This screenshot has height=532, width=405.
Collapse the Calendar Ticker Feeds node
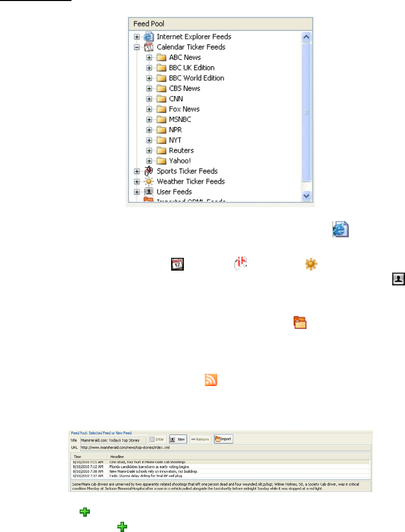coord(137,47)
